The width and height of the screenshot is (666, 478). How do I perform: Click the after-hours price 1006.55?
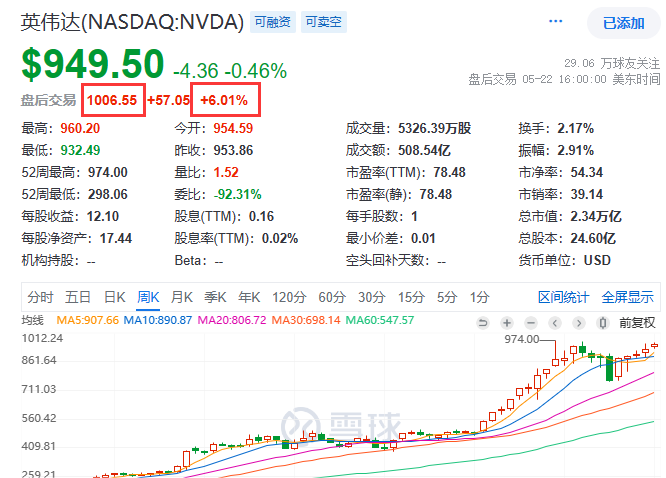112,100
